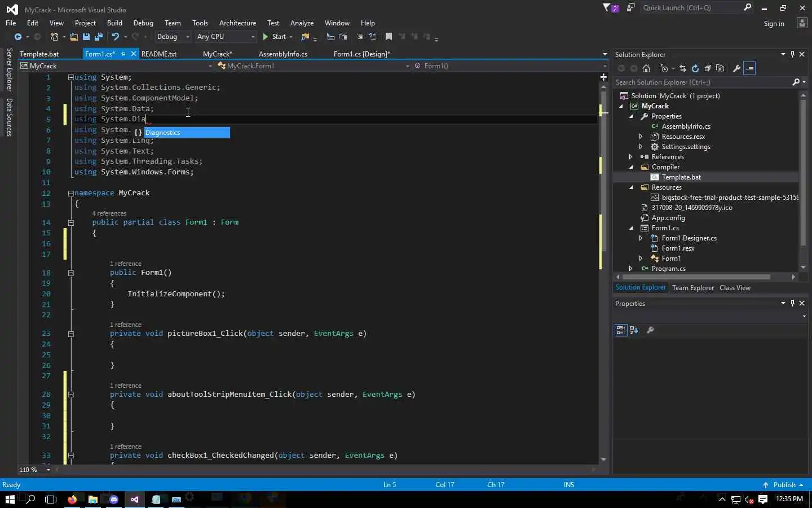812x508 pixels.
Task: Toggle auto-hide pin on Solution Explorer panel
Action: click(792, 55)
